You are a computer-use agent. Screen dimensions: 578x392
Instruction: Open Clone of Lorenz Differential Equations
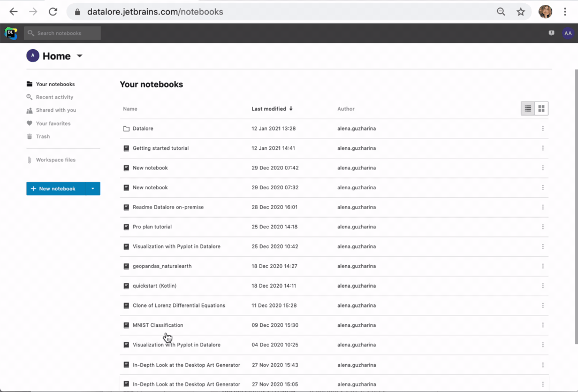tap(179, 305)
